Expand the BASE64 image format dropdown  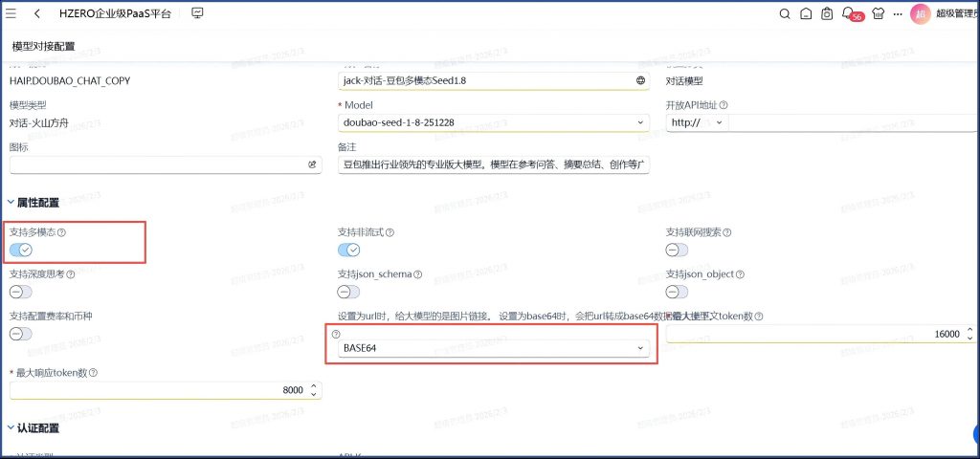point(494,348)
